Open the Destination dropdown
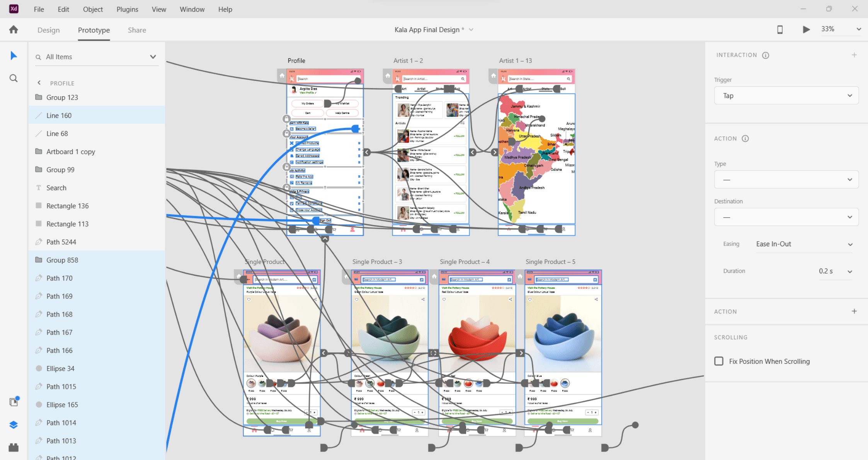The height and width of the screenshot is (460, 868). click(786, 217)
